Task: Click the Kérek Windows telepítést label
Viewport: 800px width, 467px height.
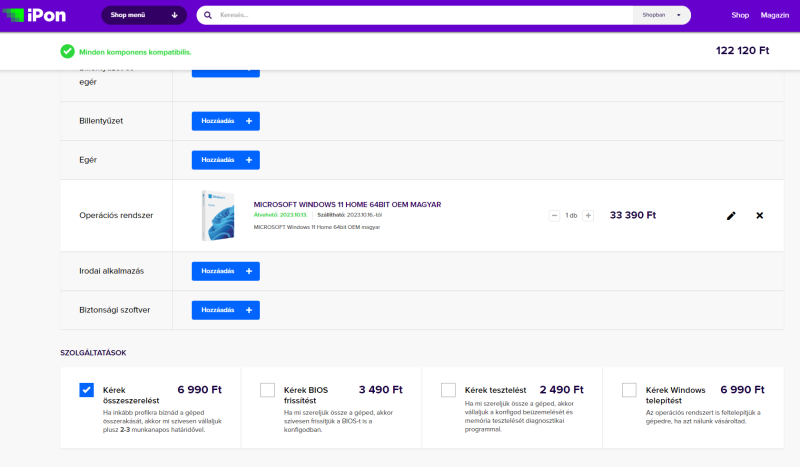Action: [x=676, y=395]
